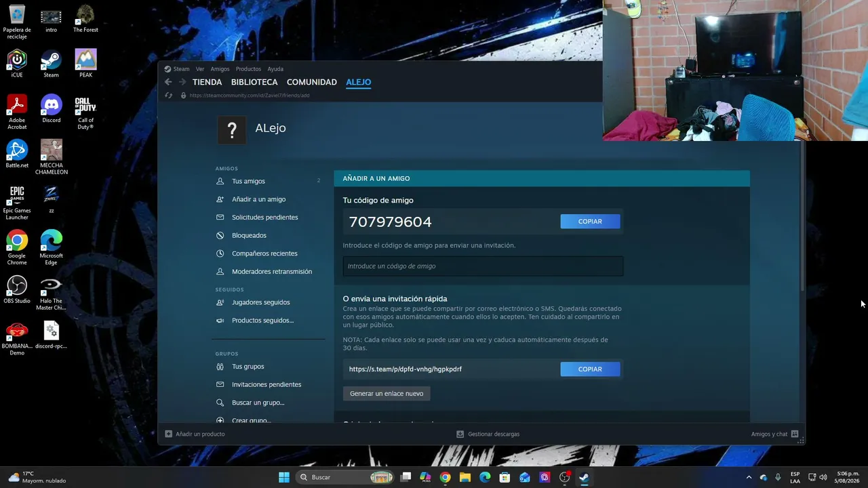Open the taskbar clock and date
The width and height of the screenshot is (868, 488).
[848, 477]
